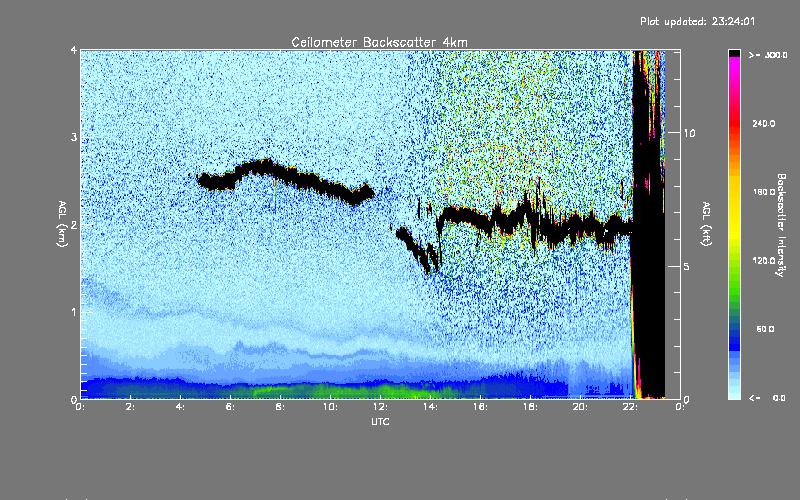Click the '4' km tick on the left axis
This screenshot has width=800, height=500.
(74, 50)
